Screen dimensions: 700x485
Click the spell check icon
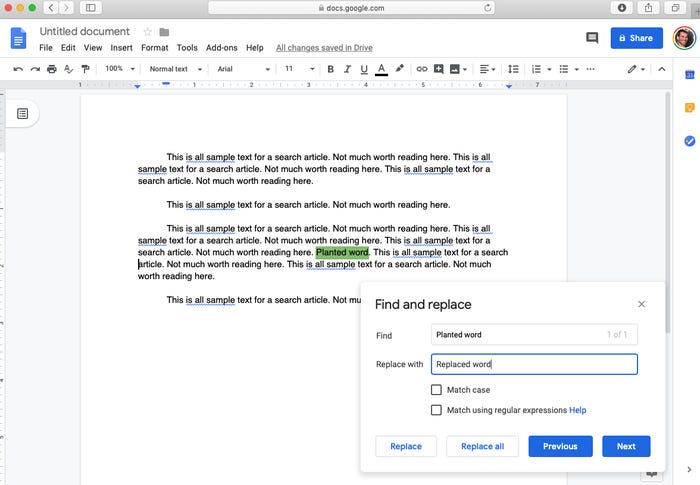point(68,69)
